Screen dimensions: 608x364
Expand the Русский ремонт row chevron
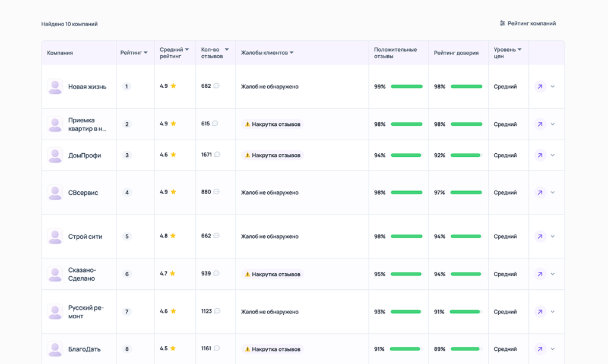(x=553, y=312)
